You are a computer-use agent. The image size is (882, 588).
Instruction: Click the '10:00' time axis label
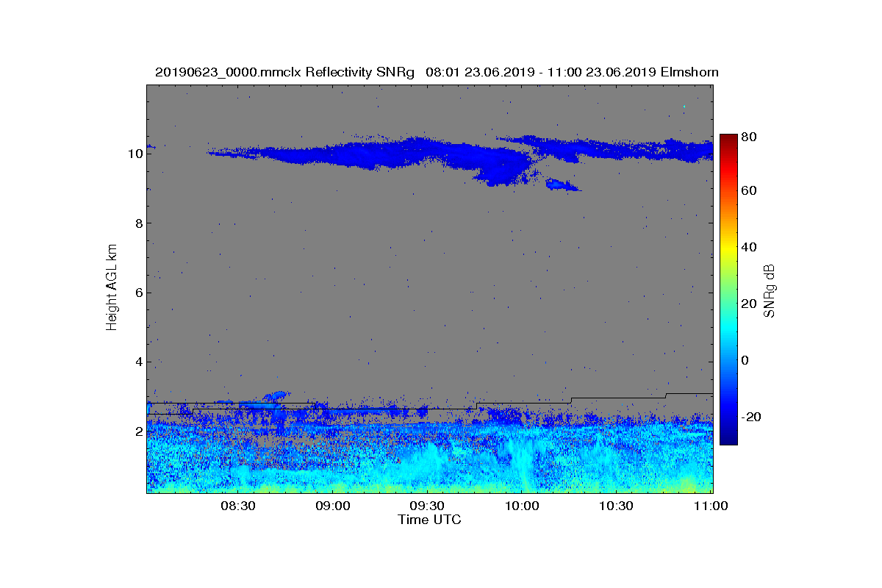522,506
